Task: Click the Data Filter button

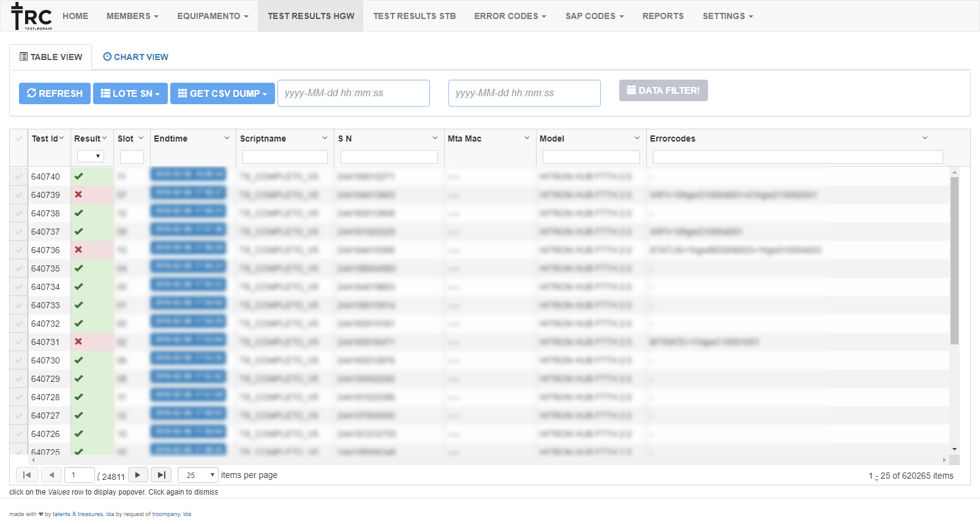Action: (663, 91)
